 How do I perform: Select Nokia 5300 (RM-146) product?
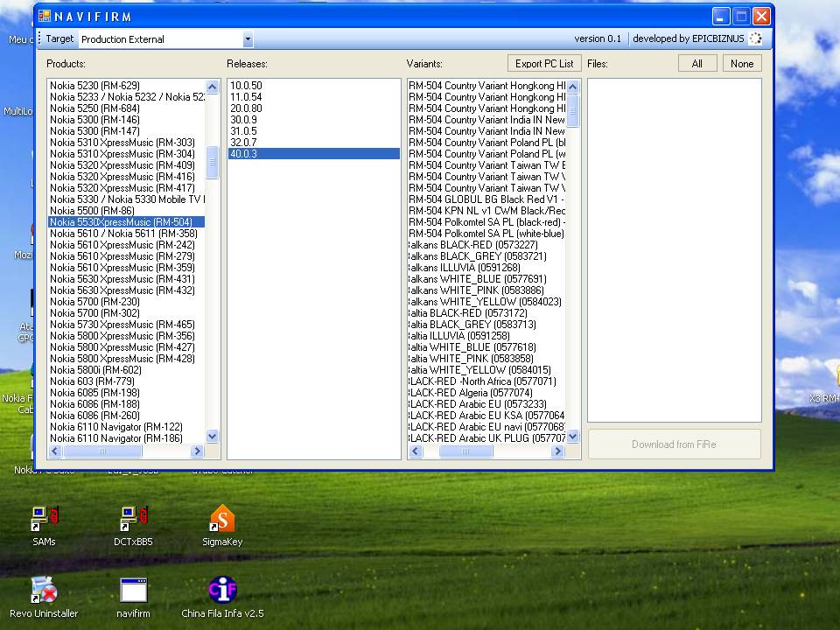click(x=126, y=120)
